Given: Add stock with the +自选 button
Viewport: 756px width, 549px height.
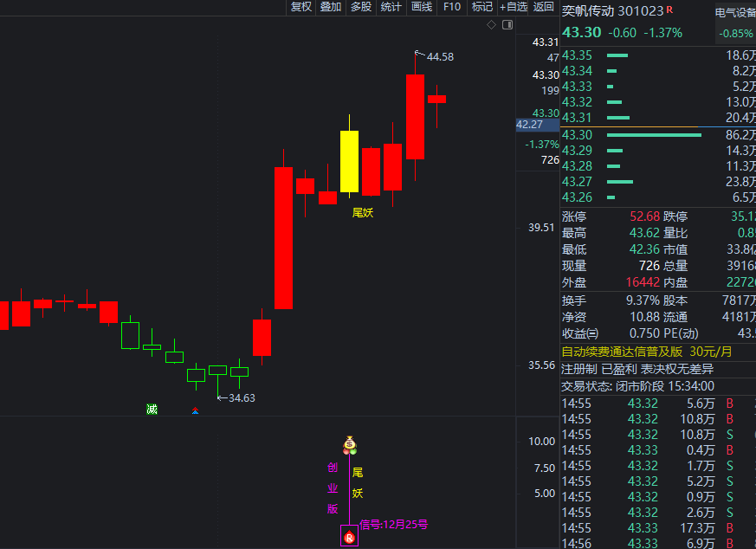Looking at the screenshot, I should [x=513, y=7].
